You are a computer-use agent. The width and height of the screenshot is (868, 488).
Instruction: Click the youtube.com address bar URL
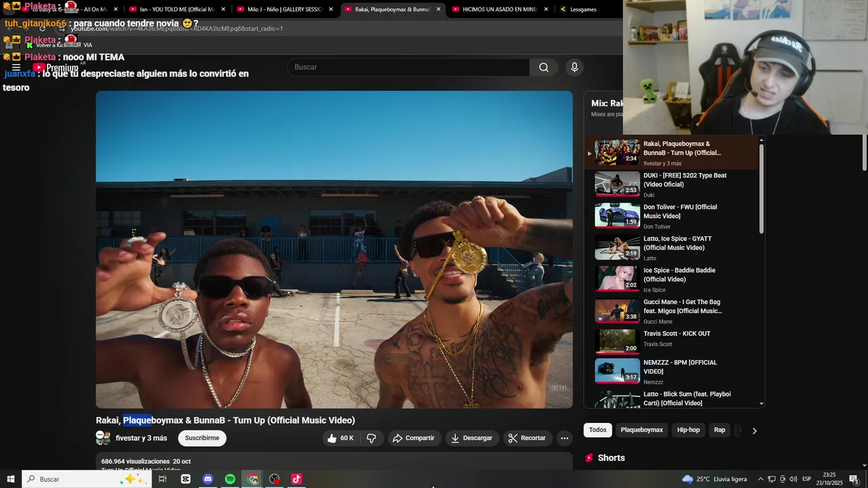point(176,28)
